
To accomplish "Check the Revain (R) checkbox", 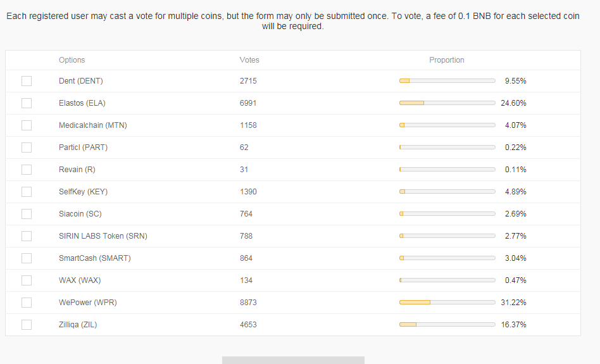I will pos(27,170).
